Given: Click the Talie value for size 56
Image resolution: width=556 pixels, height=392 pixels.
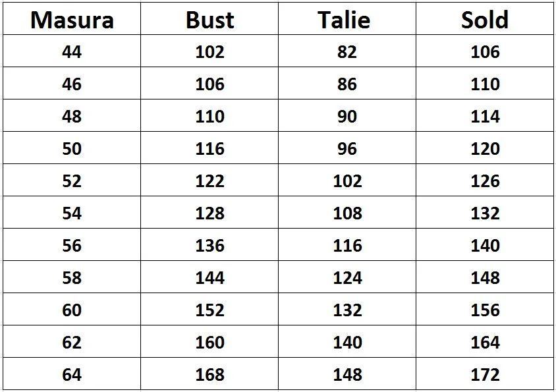Looking at the screenshot, I should click(x=347, y=245).
